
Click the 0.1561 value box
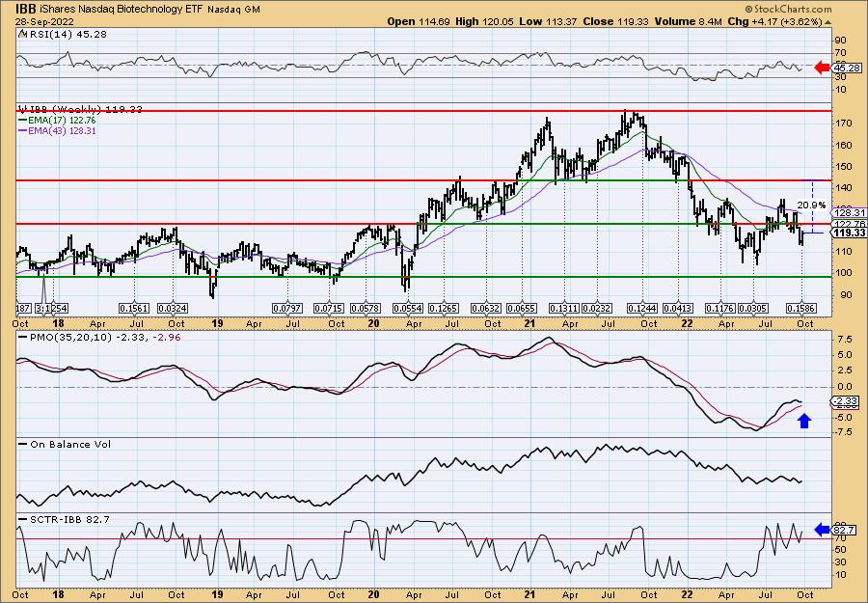click(134, 308)
